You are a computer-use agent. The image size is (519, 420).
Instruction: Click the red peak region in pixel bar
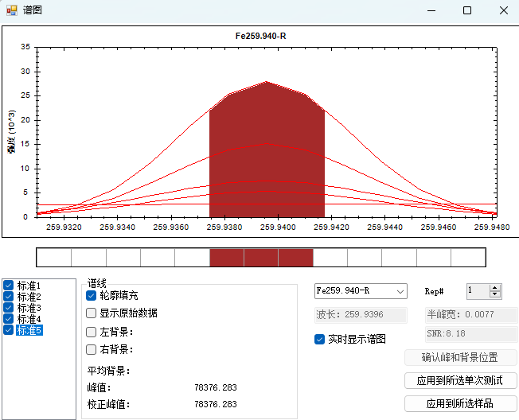point(261,258)
